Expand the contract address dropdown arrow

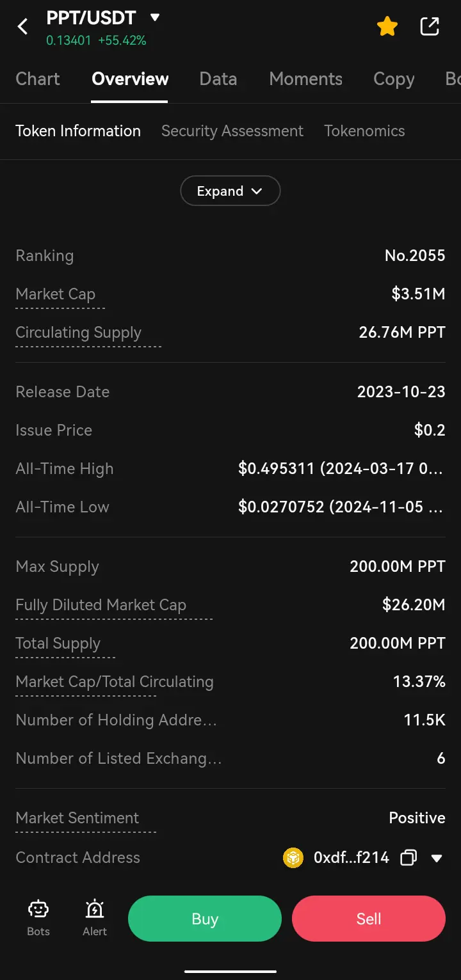pyautogui.click(x=437, y=858)
